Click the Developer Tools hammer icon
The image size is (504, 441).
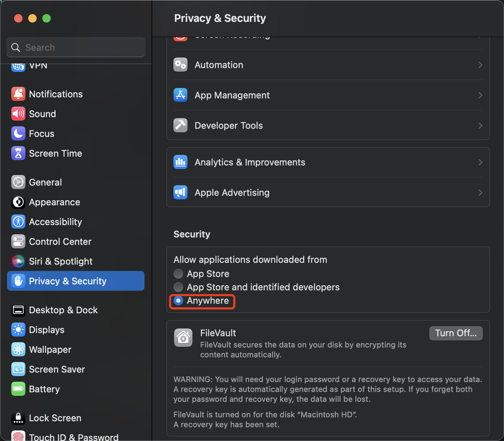pos(180,125)
